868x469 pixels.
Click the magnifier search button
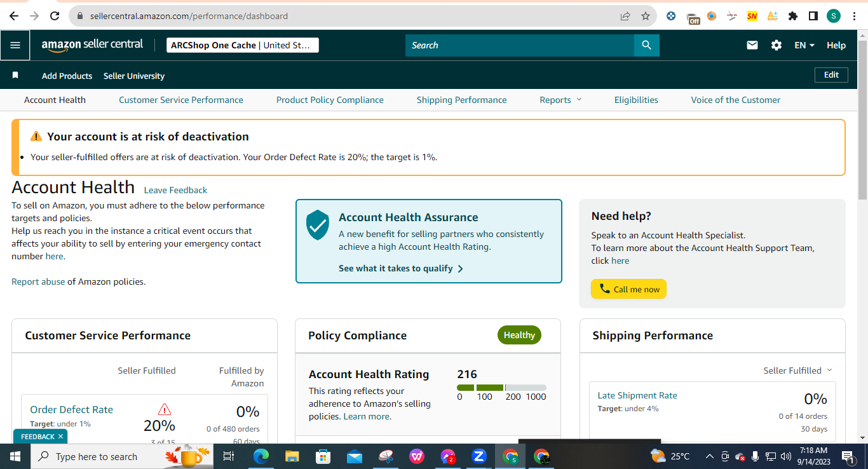[646, 45]
